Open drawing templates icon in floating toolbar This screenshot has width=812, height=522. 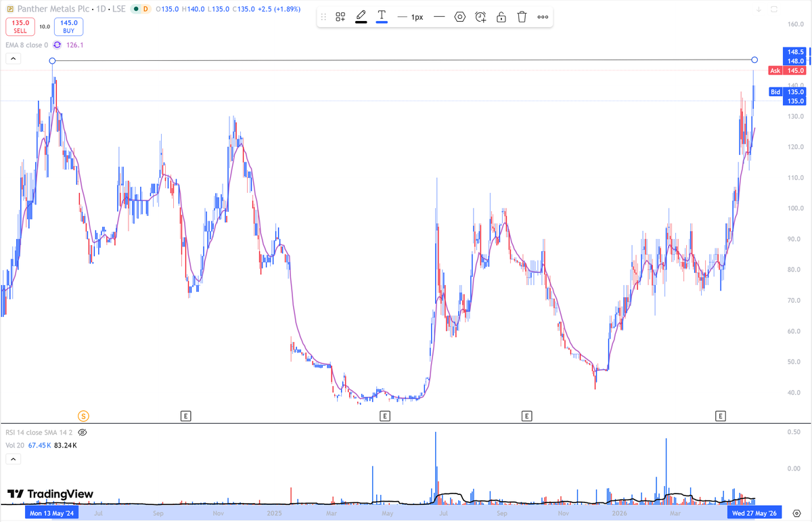340,17
